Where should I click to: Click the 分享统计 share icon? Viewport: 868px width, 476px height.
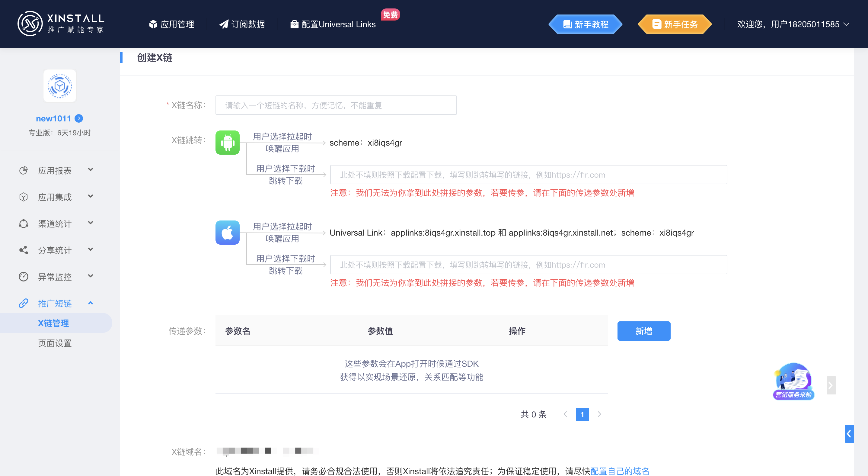click(23, 250)
